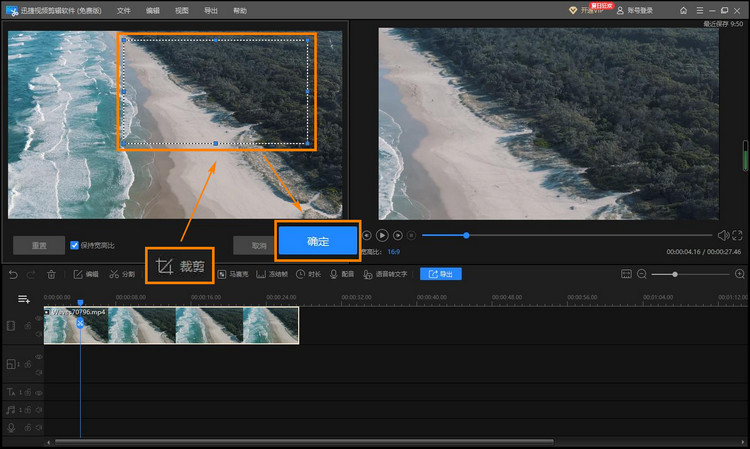Viewport: 750px width, 449px height.
Task: Mute the voiceover track
Action: point(39,427)
